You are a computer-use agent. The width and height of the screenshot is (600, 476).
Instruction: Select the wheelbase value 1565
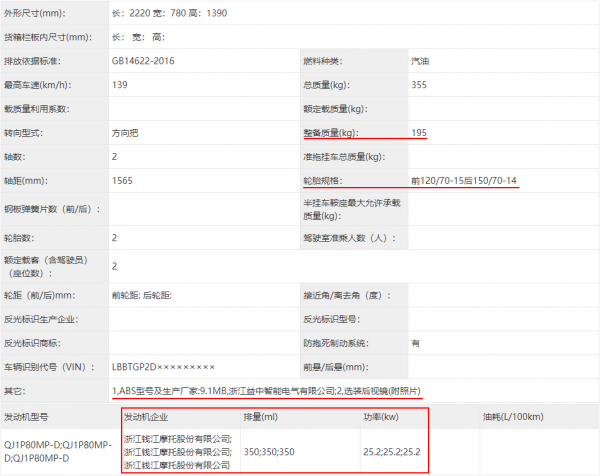coord(122,181)
